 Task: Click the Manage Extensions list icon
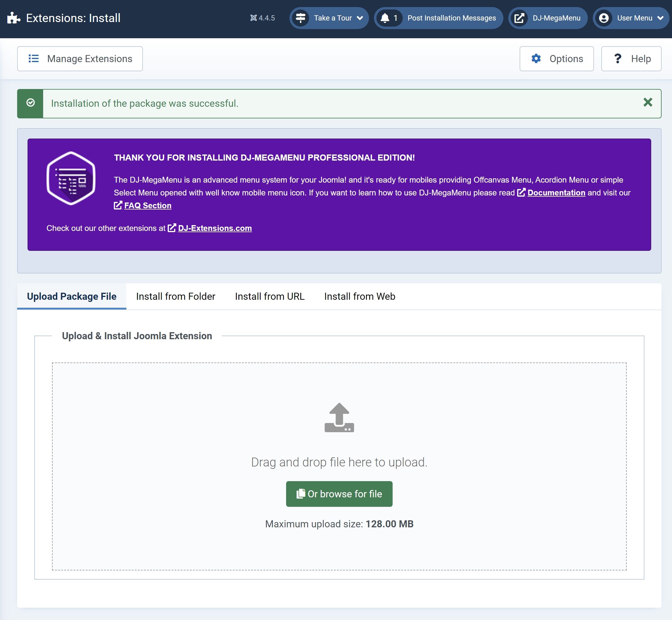(x=33, y=58)
